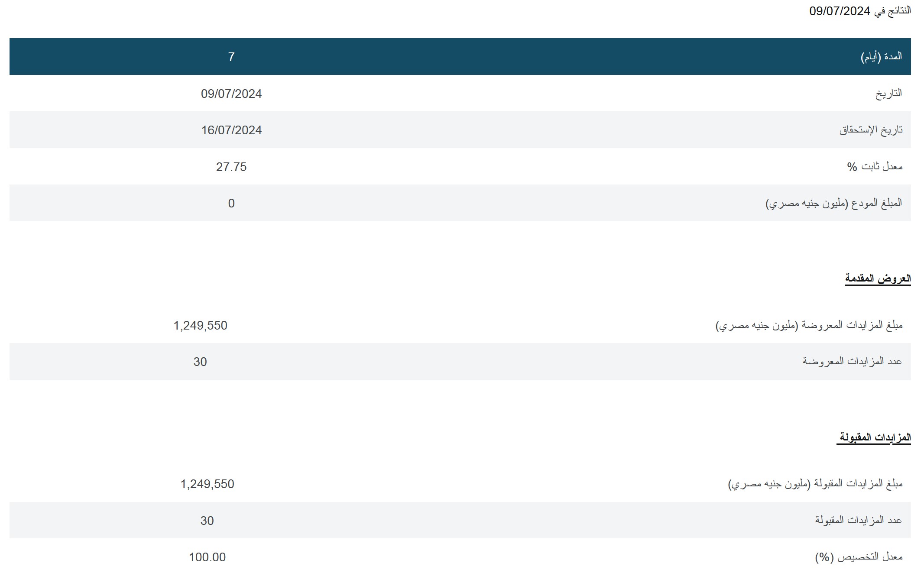Select the 'المبلغ المودع (مليون جنيه مصري)' label

[834, 203]
